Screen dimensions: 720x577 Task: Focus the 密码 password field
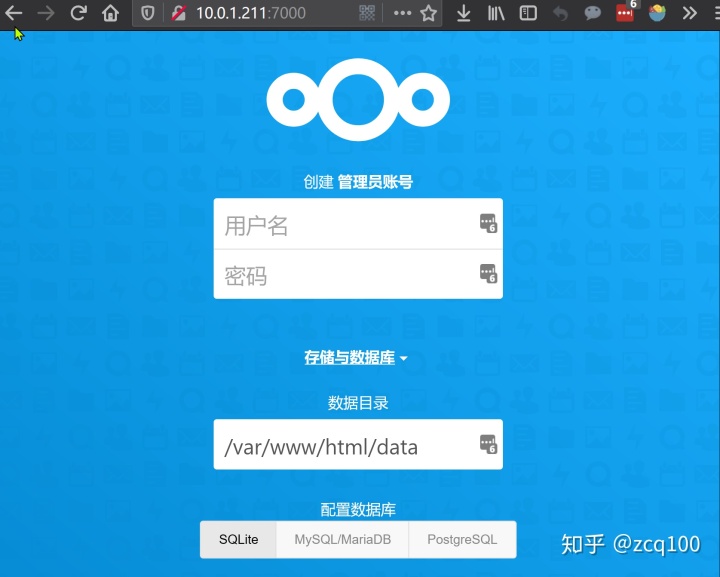pos(358,274)
